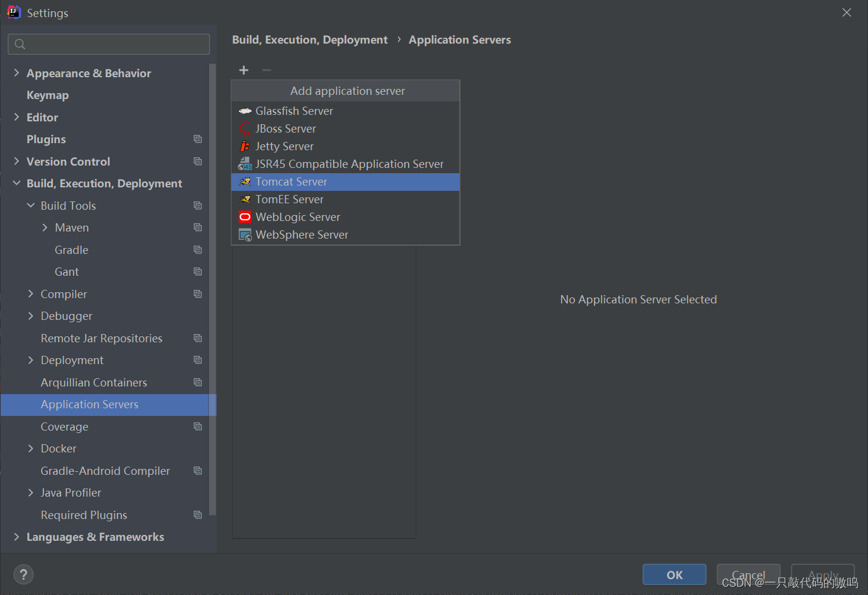Click the settings tree vertical scrollbar
Image resolution: width=868 pixels, height=595 pixels.
tap(213, 289)
